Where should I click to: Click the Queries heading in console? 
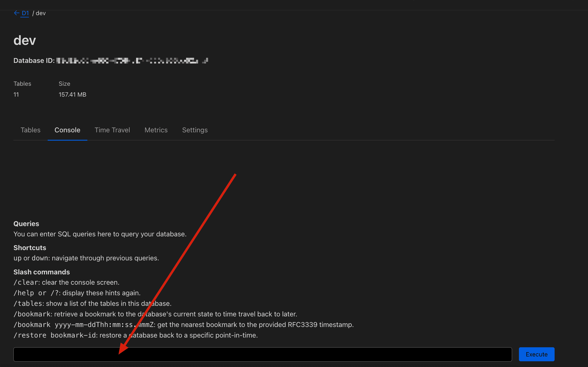(26, 224)
